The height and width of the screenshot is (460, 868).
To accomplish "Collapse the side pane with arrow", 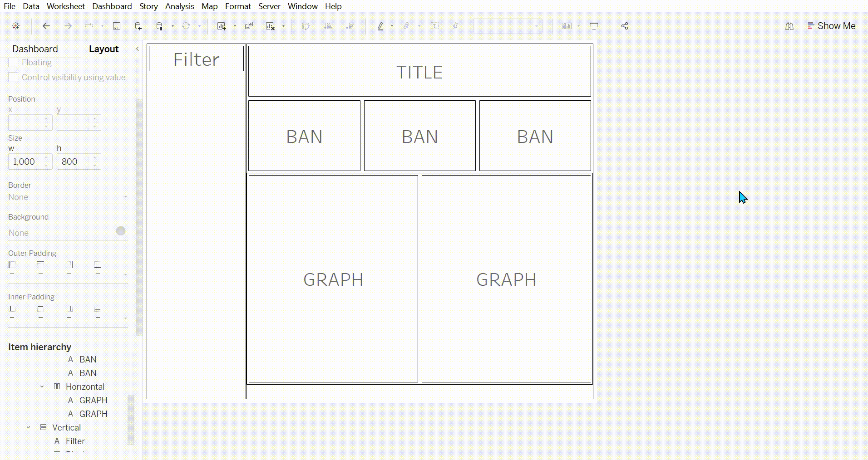I will click(x=138, y=49).
